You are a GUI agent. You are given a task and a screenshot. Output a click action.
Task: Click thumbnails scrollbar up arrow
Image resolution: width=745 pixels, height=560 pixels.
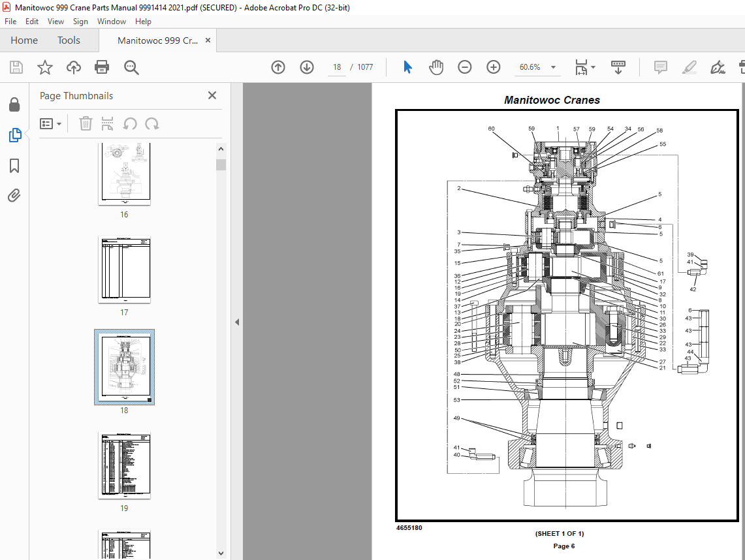coord(221,149)
